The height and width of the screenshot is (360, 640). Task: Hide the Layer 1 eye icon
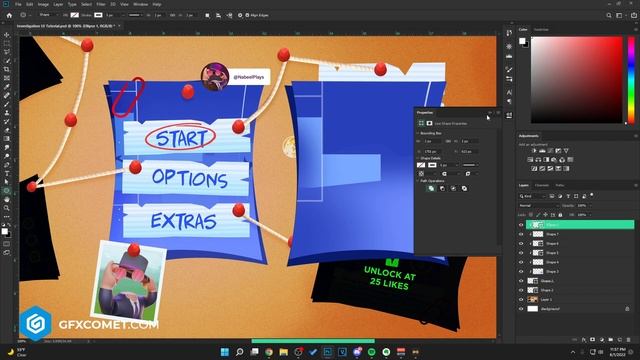point(521,300)
